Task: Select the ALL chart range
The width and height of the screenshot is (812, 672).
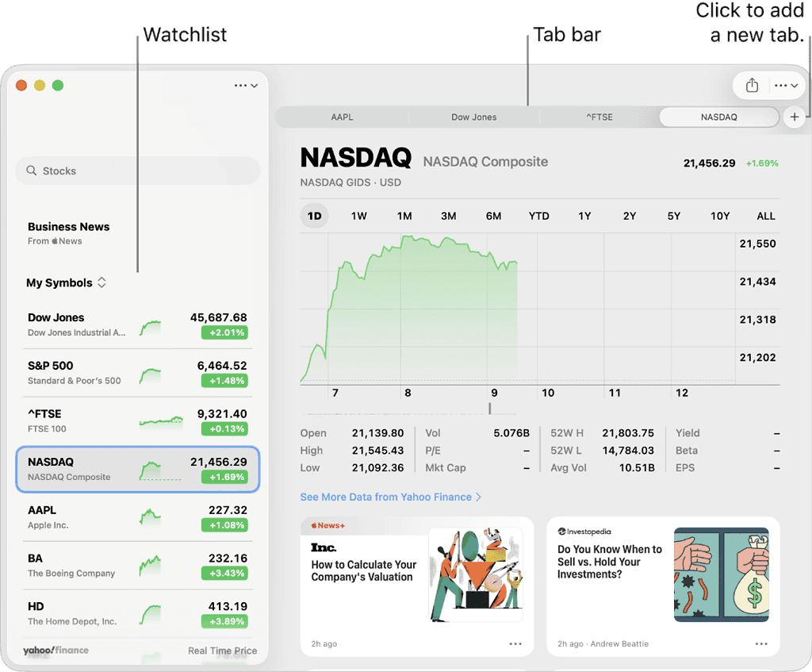Action: pyautogui.click(x=766, y=216)
